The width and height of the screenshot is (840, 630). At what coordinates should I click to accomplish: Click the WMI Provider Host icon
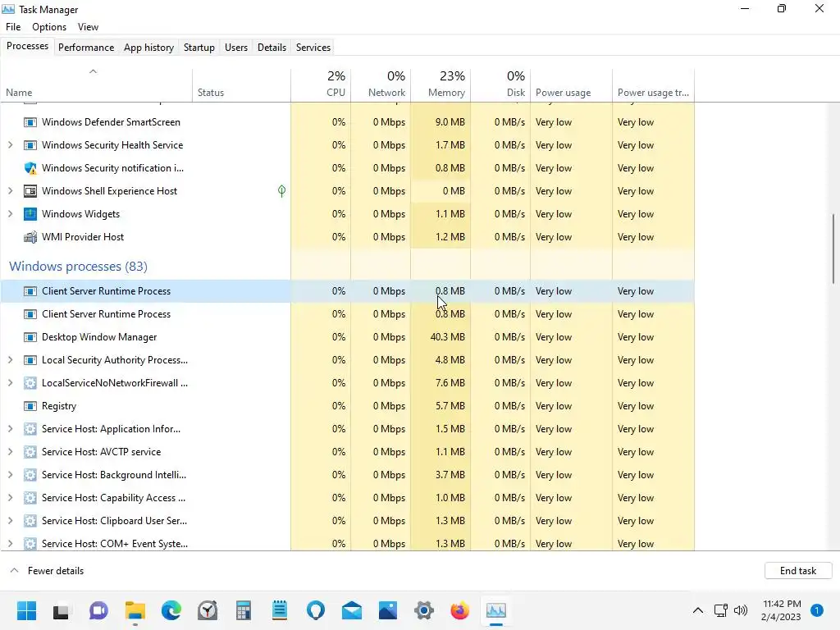click(x=30, y=237)
